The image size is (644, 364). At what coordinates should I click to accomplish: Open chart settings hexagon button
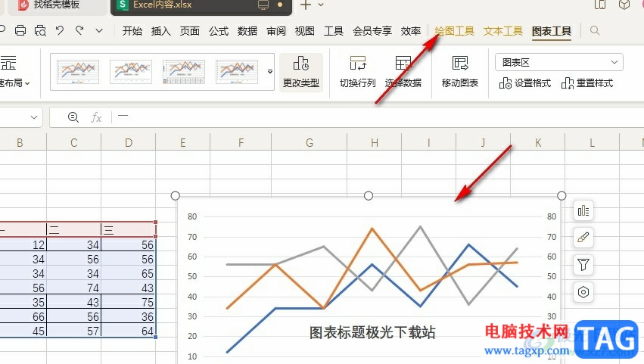(x=583, y=292)
